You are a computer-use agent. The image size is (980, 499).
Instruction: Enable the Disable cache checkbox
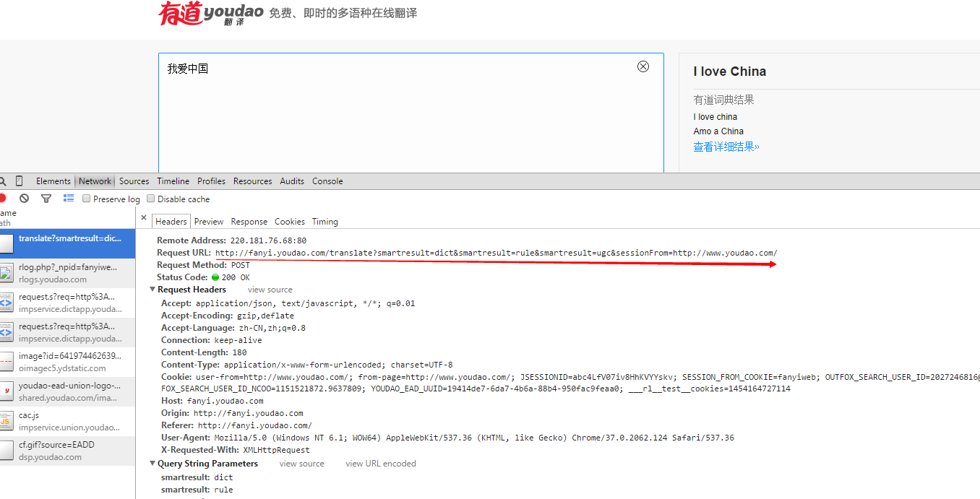coord(151,199)
